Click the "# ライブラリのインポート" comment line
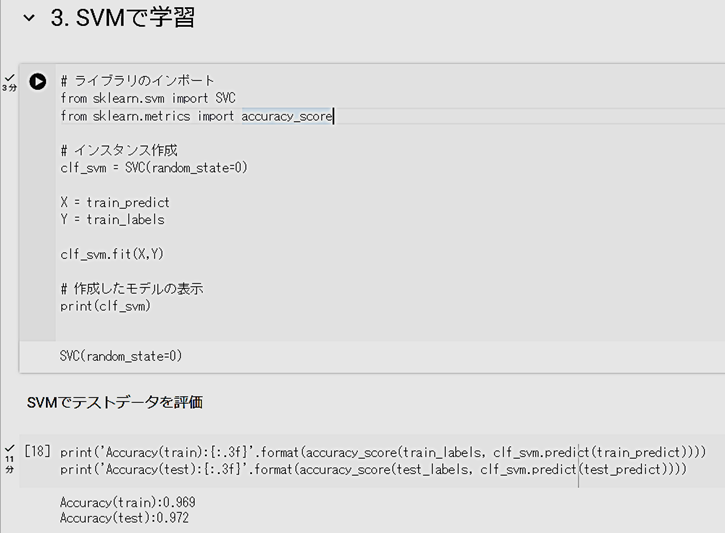 (137, 81)
